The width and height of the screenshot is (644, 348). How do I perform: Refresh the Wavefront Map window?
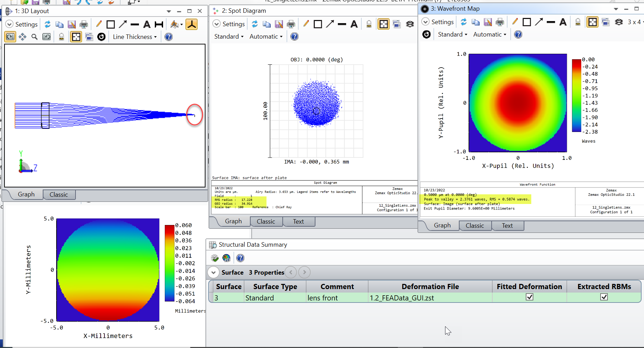[464, 22]
